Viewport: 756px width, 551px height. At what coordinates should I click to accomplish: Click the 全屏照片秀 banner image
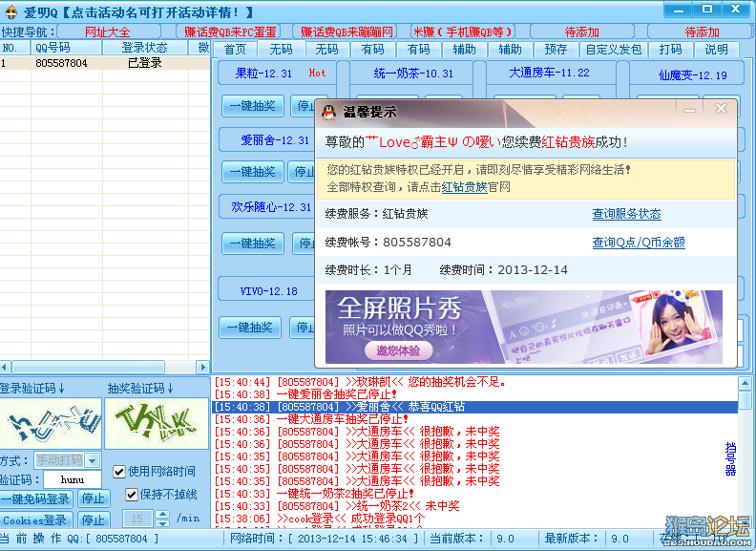524,327
